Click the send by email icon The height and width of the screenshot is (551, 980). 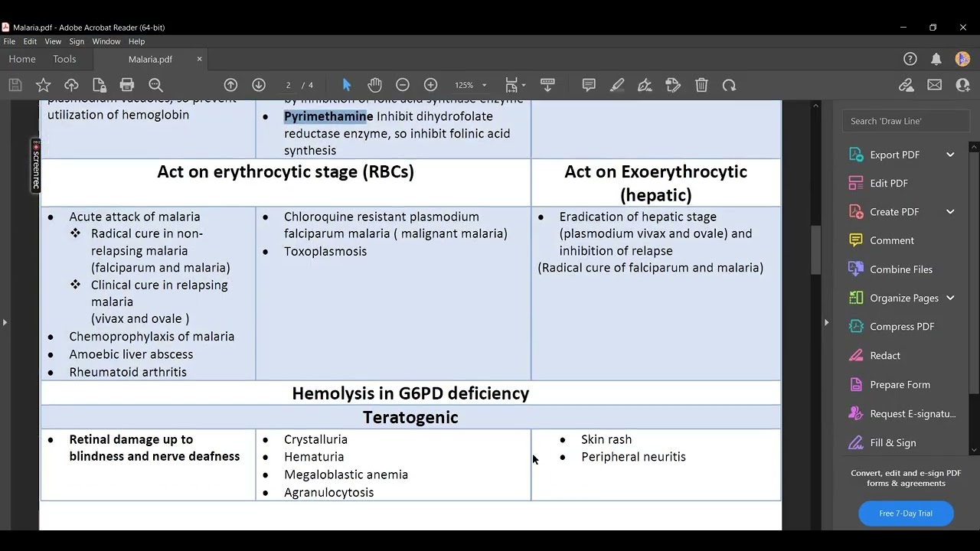[935, 85]
